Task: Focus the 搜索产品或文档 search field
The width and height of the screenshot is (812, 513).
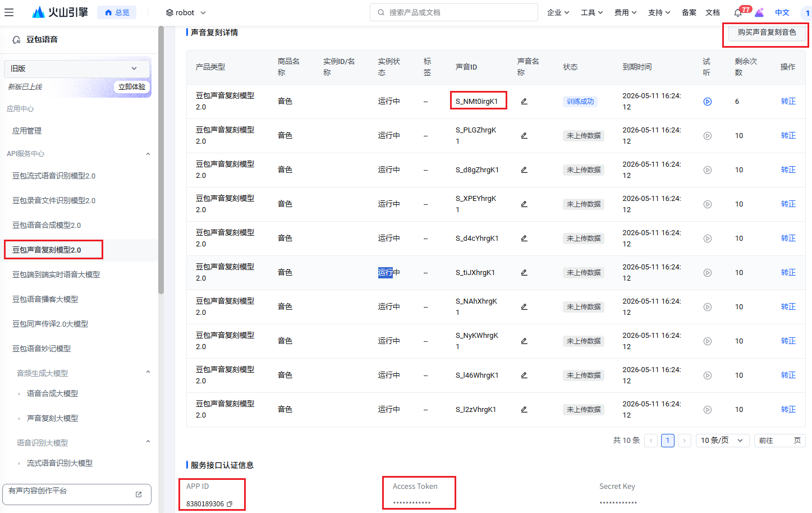Action: [454, 12]
